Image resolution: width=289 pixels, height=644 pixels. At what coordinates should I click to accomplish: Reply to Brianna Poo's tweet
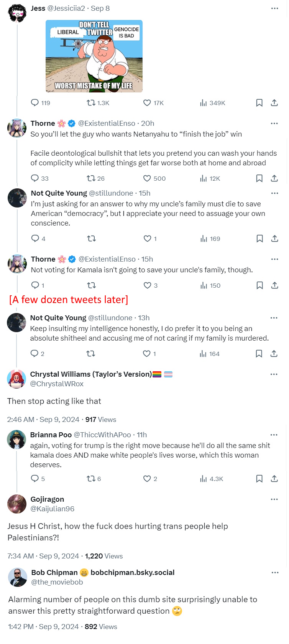[x=35, y=479]
